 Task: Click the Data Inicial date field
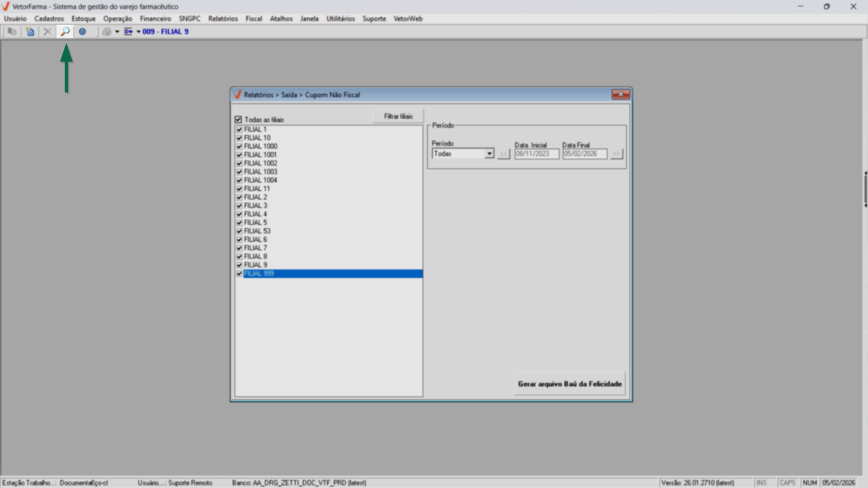click(x=537, y=154)
